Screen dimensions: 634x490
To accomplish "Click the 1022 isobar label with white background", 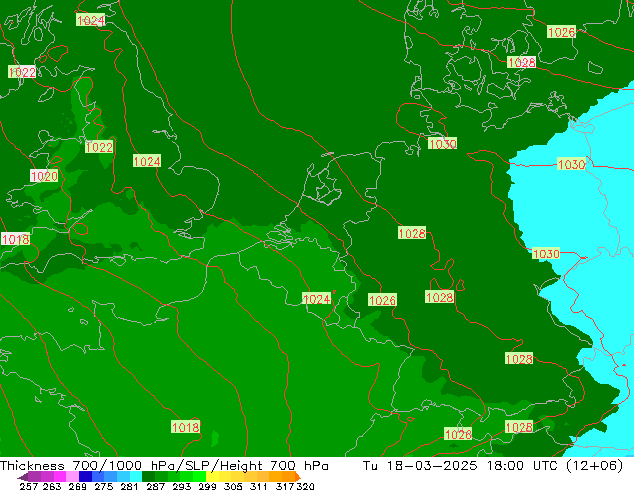I will [22, 72].
